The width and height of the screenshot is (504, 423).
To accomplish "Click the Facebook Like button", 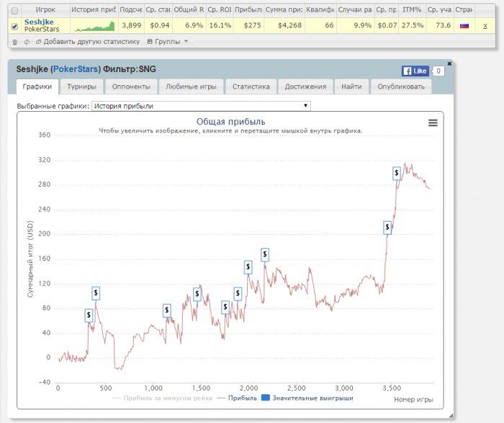I will click(x=415, y=71).
